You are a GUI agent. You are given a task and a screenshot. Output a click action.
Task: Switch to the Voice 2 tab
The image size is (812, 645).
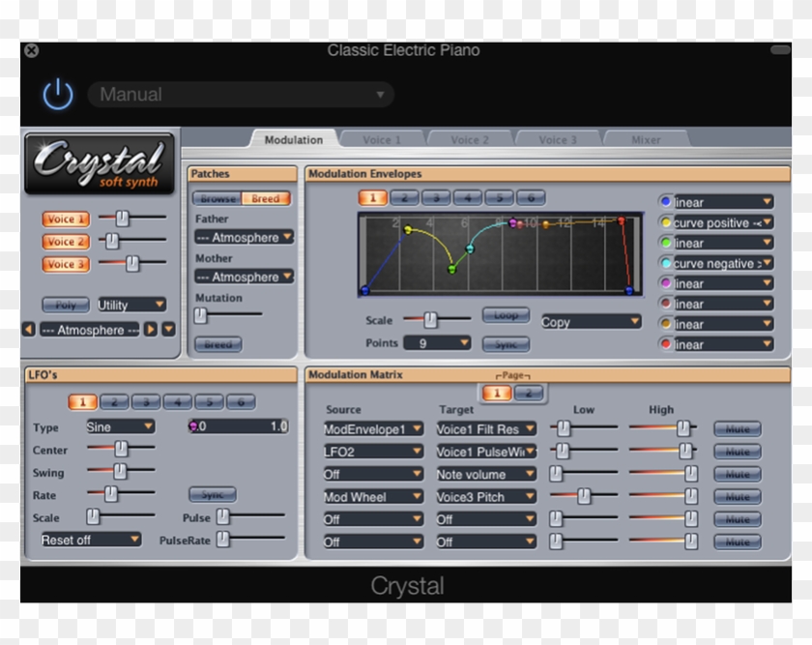[470, 140]
